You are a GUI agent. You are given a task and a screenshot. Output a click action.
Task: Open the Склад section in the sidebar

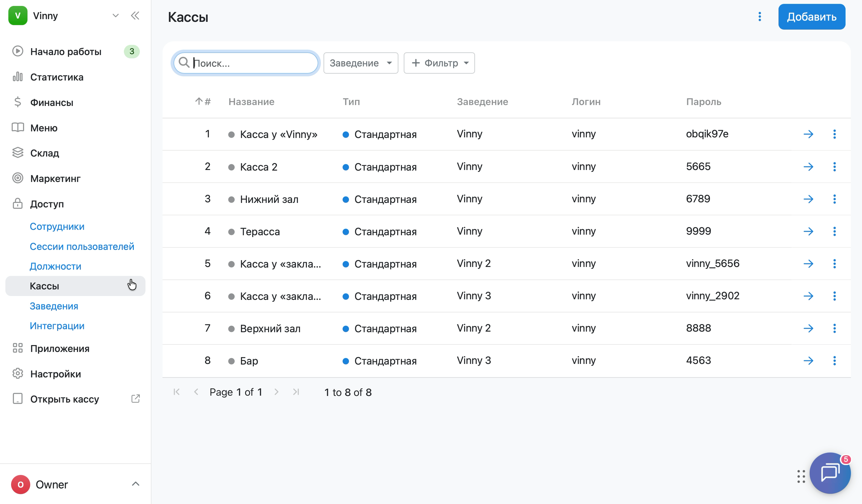click(45, 153)
